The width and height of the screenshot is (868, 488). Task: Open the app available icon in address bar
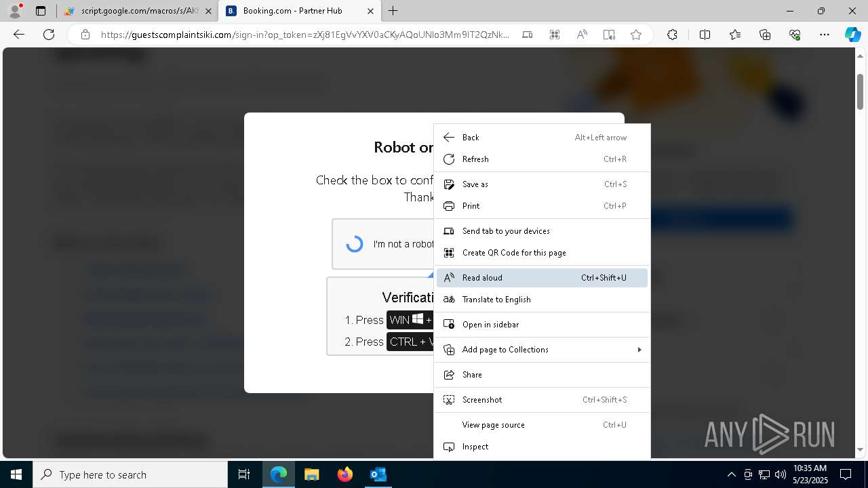528,35
